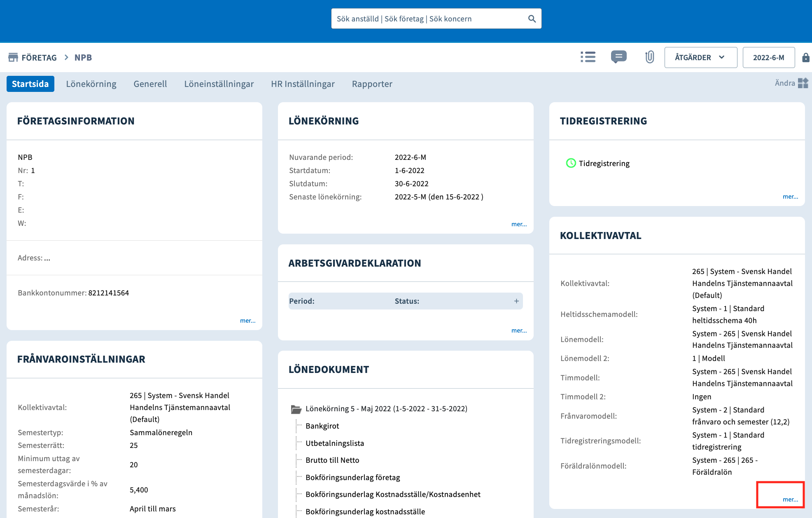
Task: Click Semestertyp value Sammalöneregeln
Action: (x=161, y=433)
